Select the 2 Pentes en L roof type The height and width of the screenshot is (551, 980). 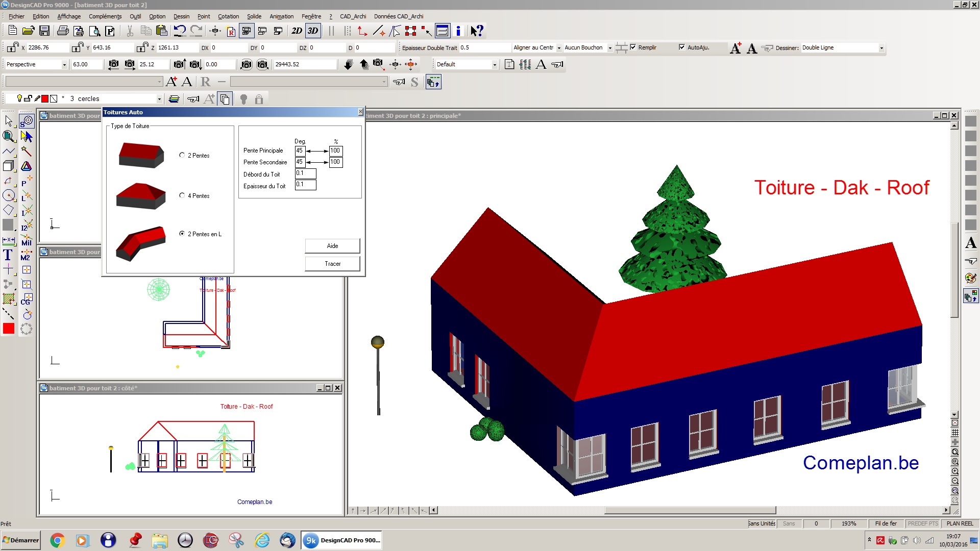(x=182, y=234)
